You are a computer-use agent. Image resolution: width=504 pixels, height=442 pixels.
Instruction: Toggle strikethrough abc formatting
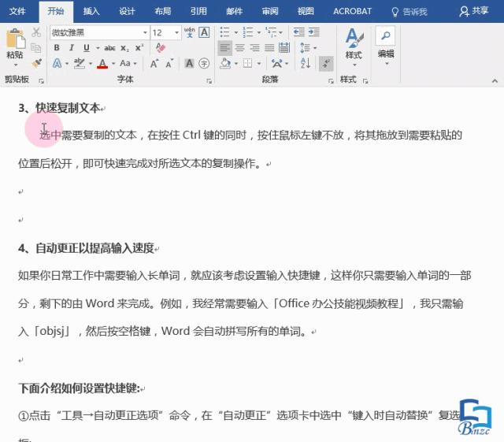tap(109, 48)
